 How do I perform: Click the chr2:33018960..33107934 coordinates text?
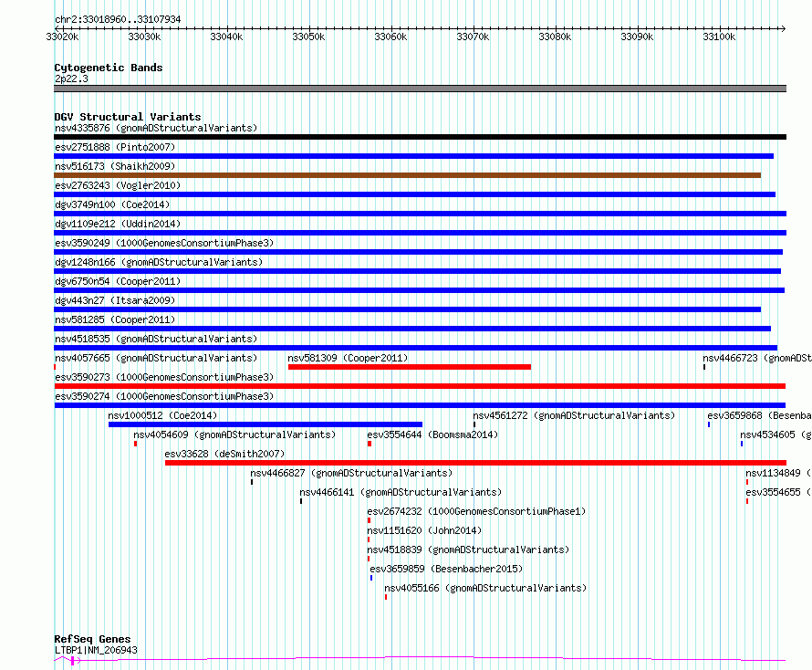pyautogui.click(x=118, y=19)
